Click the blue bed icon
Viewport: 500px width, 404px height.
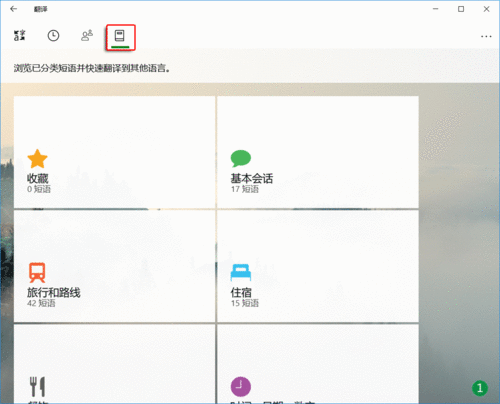[x=241, y=272]
